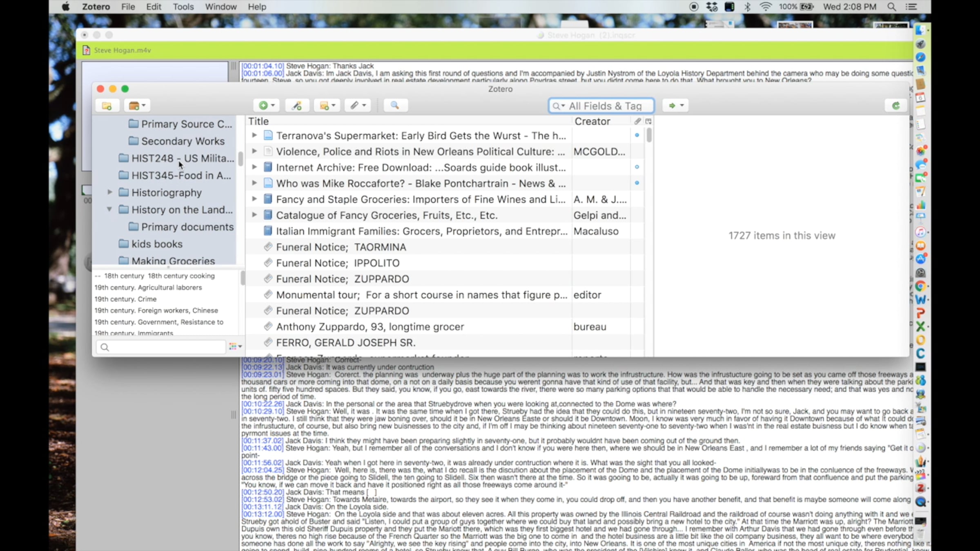Screen dimensions: 980x551
Task: Open Google Chrome from the Dock
Action: (920, 286)
